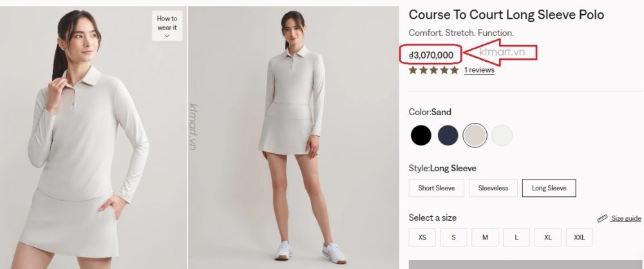Open the Size guide ruler icon
The height and width of the screenshot is (269, 644).
602,219
